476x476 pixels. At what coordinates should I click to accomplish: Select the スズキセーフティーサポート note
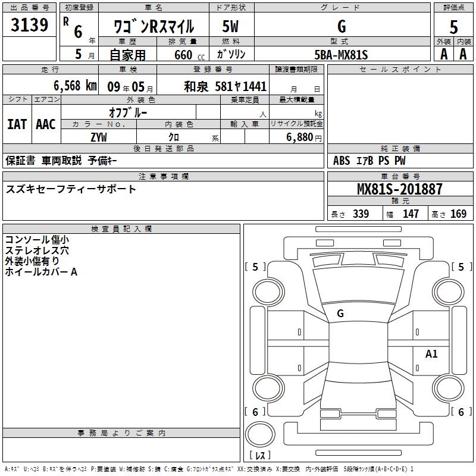click(71, 189)
